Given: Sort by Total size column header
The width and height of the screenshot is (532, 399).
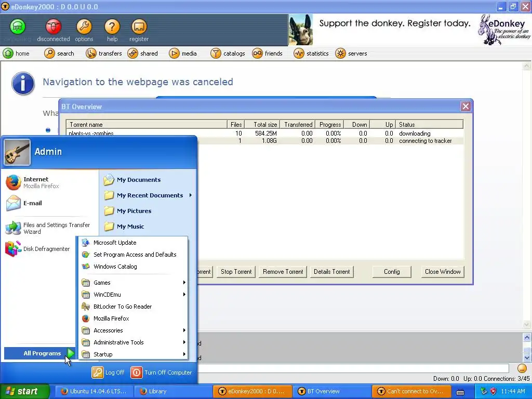Looking at the screenshot, I should tap(262, 125).
